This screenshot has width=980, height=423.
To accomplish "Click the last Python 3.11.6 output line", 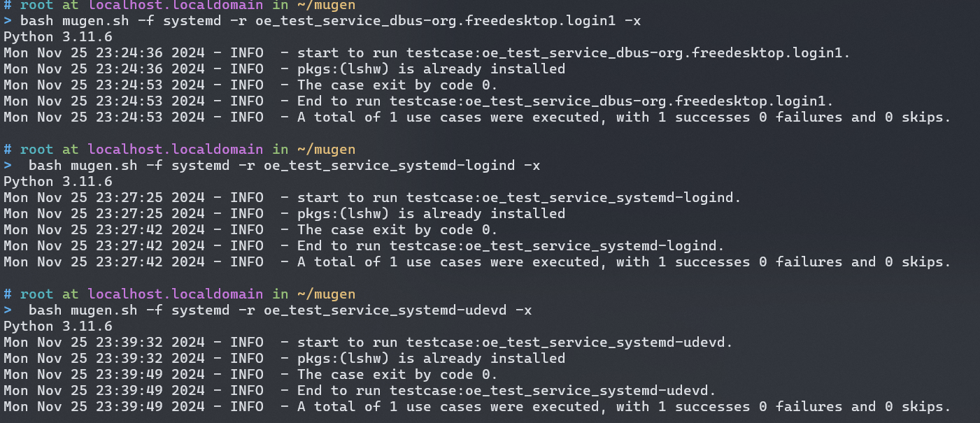I will click(x=58, y=326).
